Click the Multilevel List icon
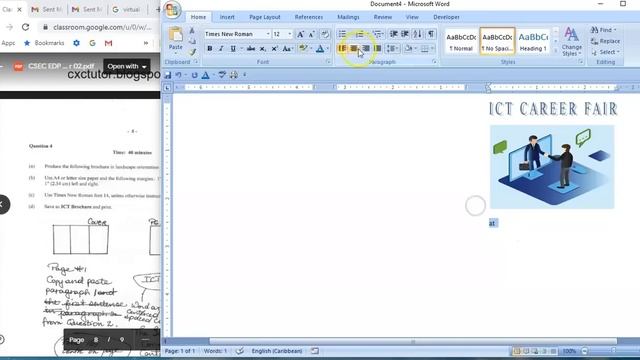Screen dimensions: 640x360 377,34
